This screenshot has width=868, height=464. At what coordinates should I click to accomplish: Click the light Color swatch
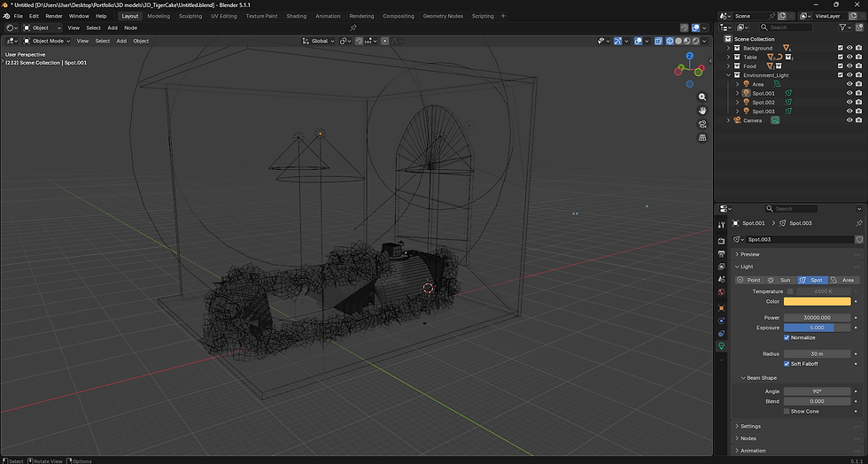point(817,302)
